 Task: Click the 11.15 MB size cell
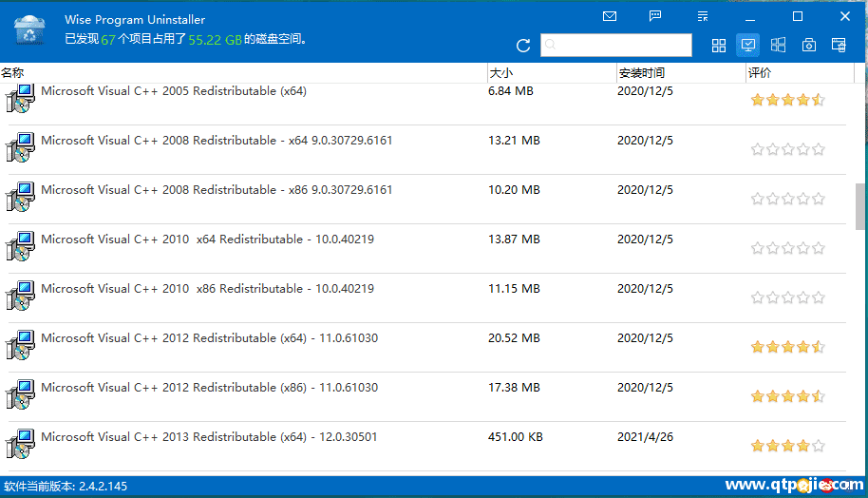[x=514, y=288]
